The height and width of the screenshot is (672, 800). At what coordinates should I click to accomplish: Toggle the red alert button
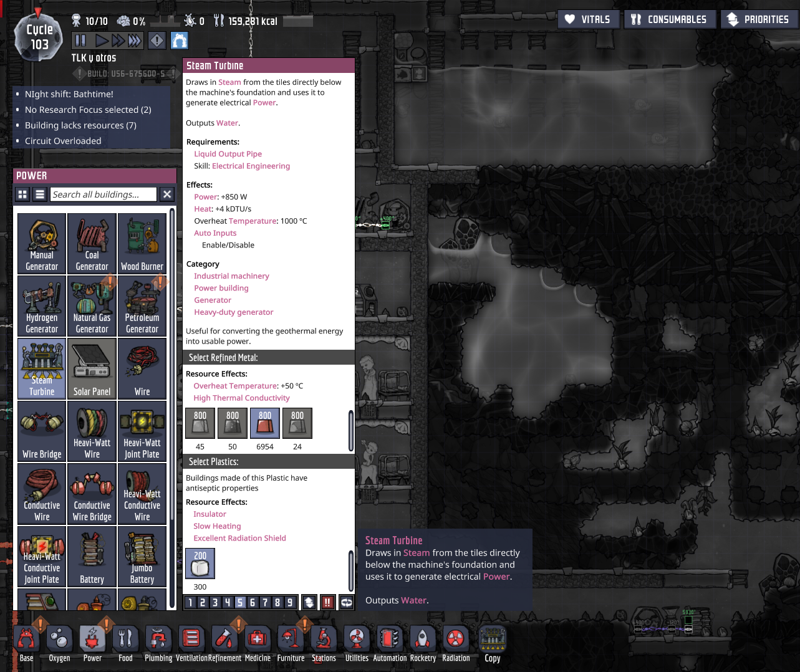[157, 41]
